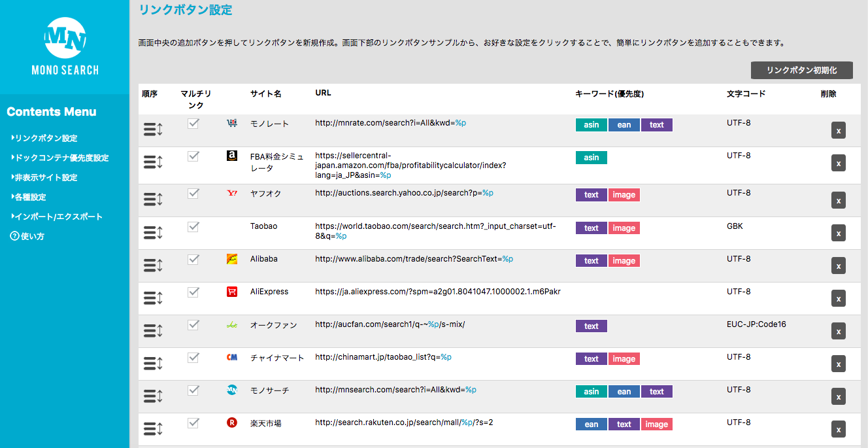The height and width of the screenshot is (448, 868).
Task: Toggle multi-link checkbox for AliExpress
Action: [193, 292]
